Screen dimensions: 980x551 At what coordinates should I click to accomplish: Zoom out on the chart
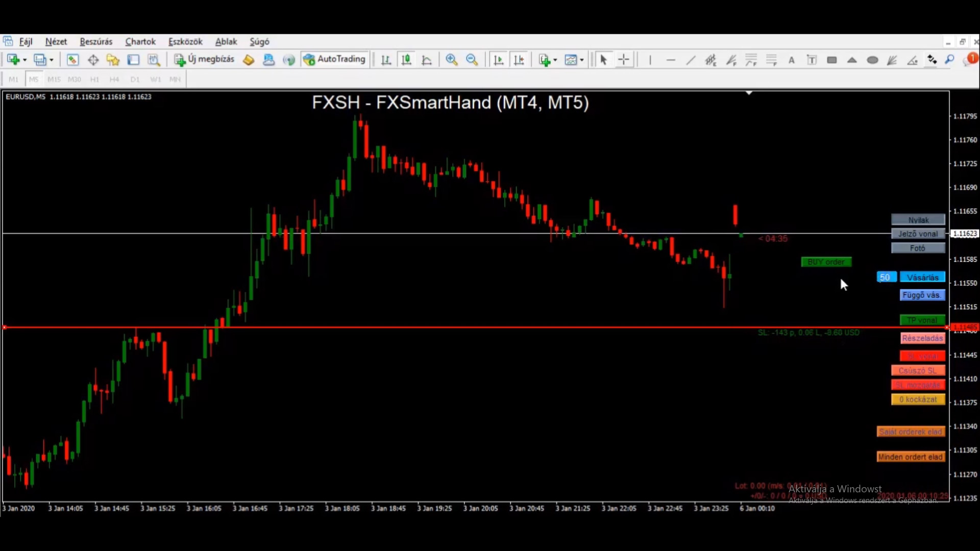[x=472, y=60]
